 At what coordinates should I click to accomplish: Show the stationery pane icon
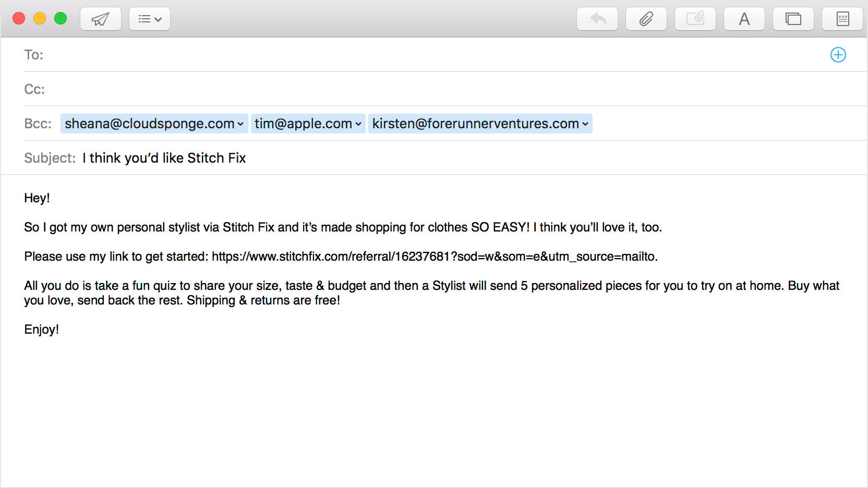[x=842, y=19]
